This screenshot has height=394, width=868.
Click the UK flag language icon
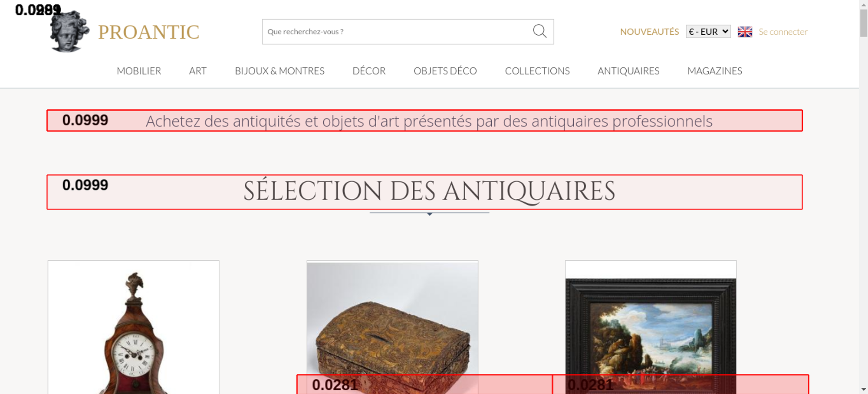coord(745,32)
